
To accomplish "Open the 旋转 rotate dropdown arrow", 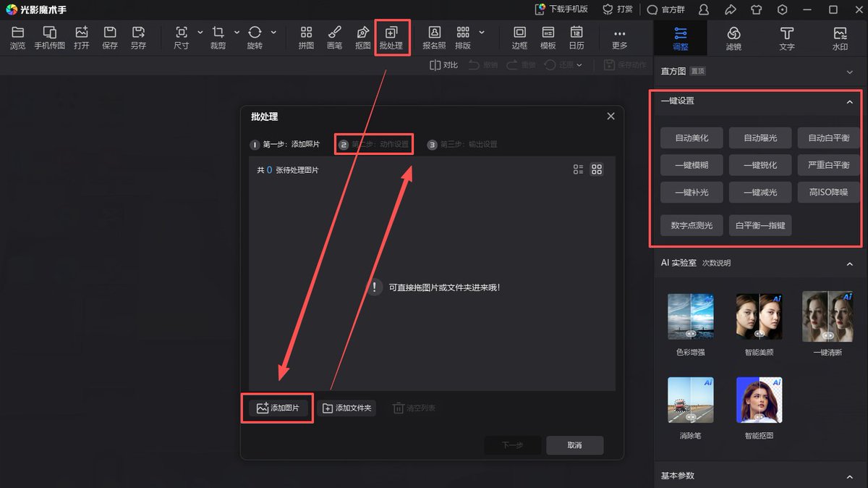I will 273,33.
